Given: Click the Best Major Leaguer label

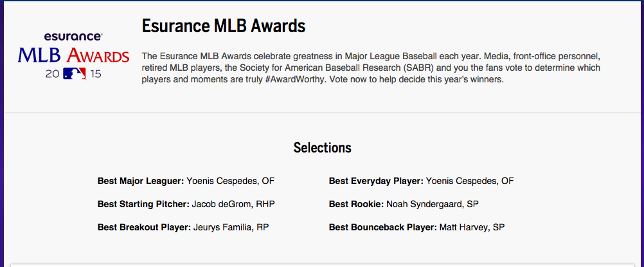Looking at the screenshot, I should (x=141, y=181).
